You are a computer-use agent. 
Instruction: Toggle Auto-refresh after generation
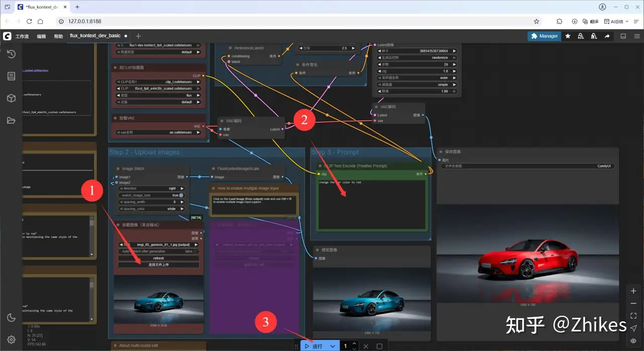coord(158,251)
